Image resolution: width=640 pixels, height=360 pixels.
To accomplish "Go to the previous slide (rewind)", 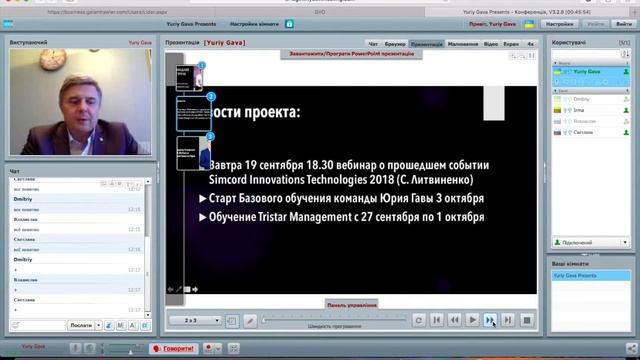I will tap(454, 320).
